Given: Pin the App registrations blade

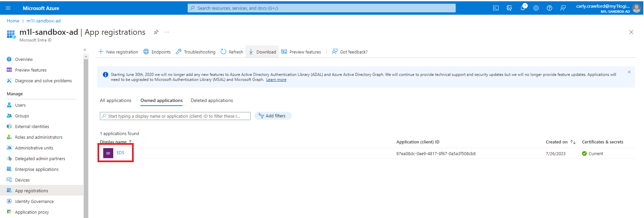Looking at the screenshot, I should coord(156,32).
